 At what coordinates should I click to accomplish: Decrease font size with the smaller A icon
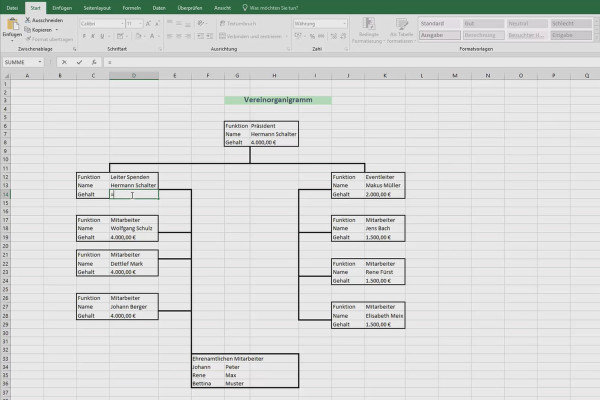(157, 24)
